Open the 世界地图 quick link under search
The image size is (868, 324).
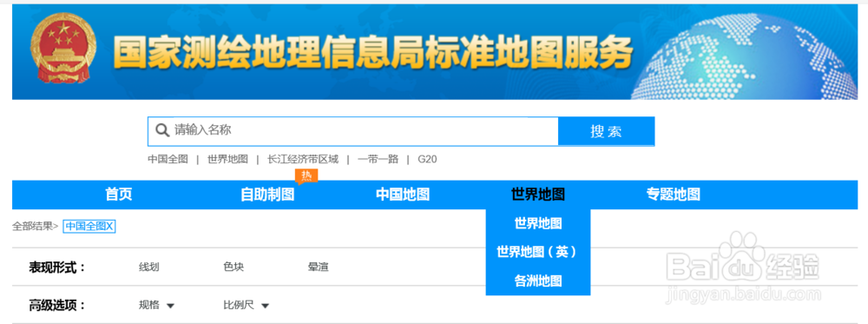[227, 160]
